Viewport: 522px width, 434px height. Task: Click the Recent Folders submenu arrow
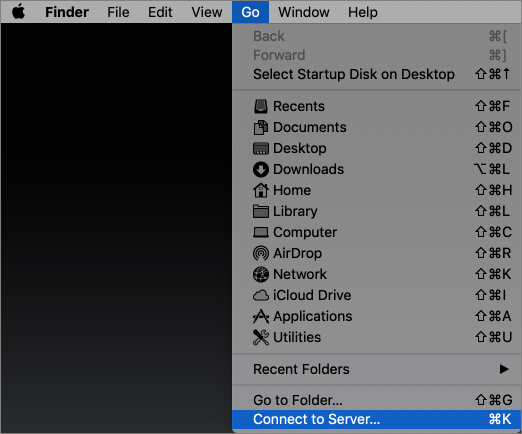(x=504, y=369)
